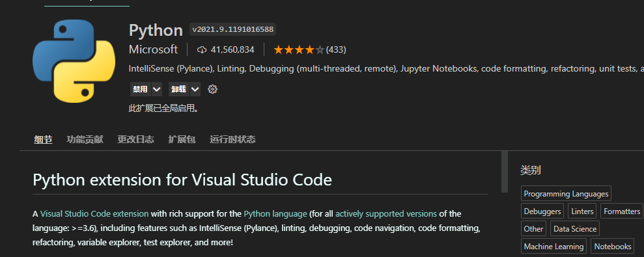
Task: Select the Data Science category tag
Action: 575,228
